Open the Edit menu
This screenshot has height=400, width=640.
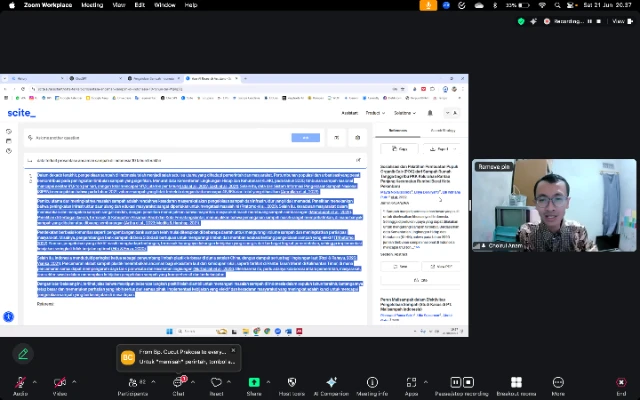click(x=140, y=5)
